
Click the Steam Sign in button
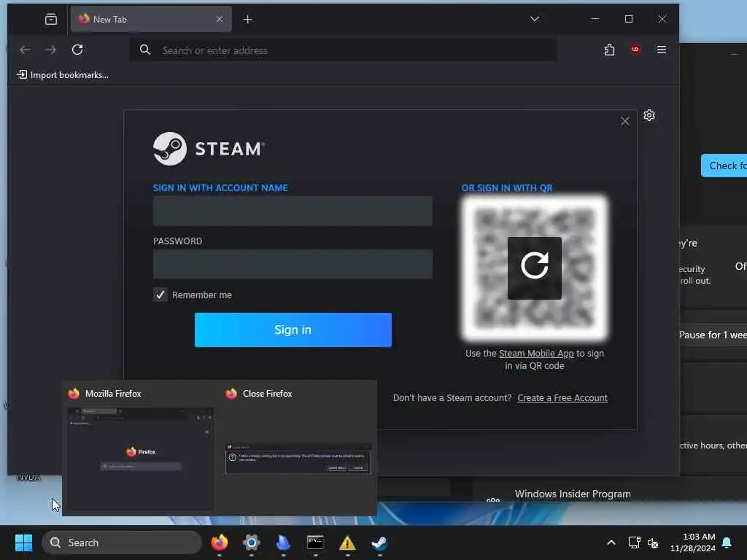point(293,330)
